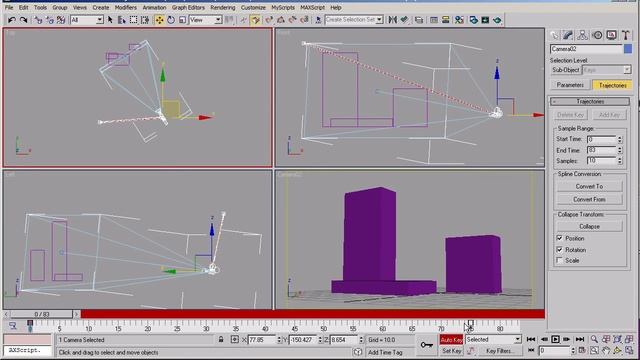The height and width of the screenshot is (360, 640).
Task: Click the Redo arrow icon
Action: coord(23,20)
